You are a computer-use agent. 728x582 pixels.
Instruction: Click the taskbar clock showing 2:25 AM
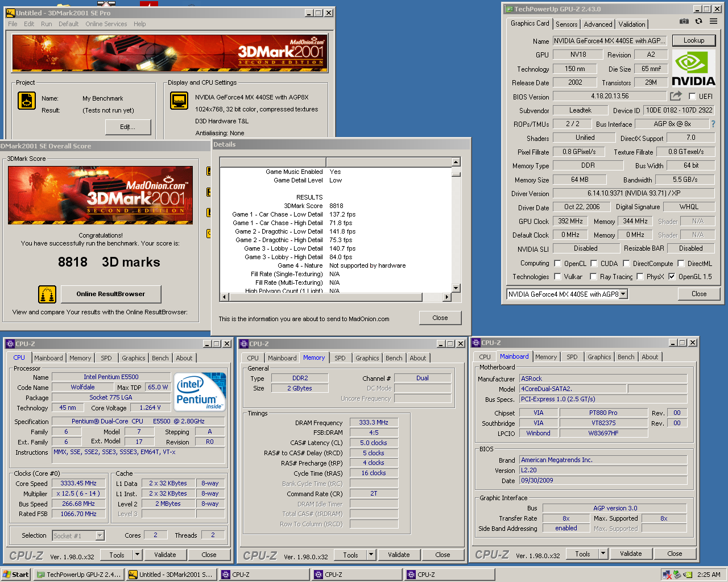709,575
